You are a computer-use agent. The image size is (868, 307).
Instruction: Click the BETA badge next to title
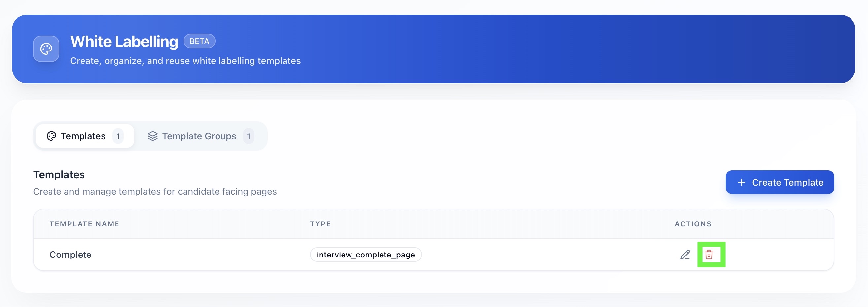pyautogui.click(x=199, y=41)
